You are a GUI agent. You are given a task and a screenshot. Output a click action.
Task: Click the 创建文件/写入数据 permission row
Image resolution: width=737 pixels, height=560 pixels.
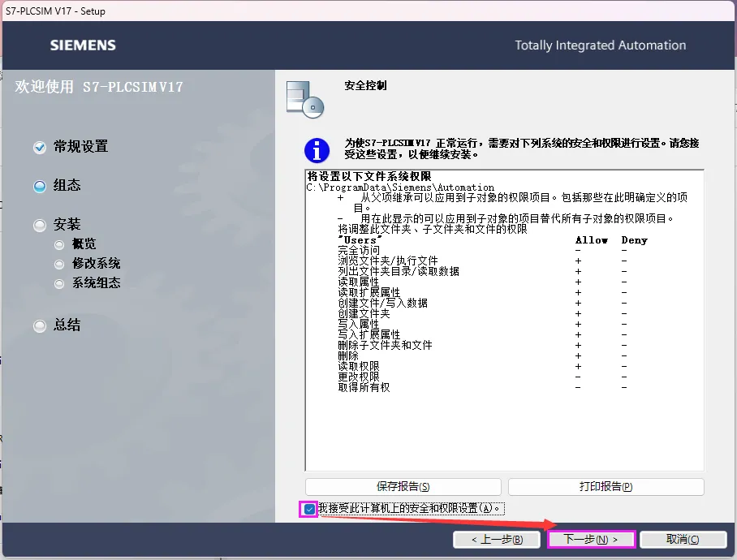point(481,303)
